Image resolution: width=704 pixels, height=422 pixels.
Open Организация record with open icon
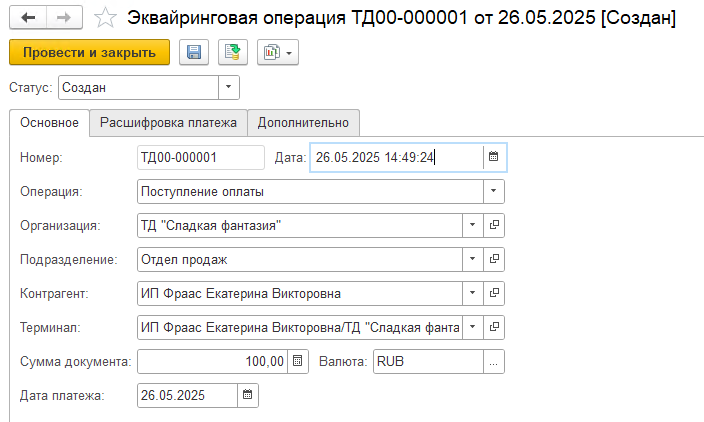(493, 225)
